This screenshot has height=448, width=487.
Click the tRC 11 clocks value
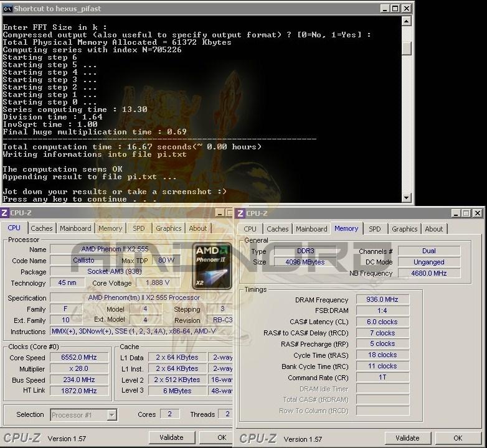382,366
